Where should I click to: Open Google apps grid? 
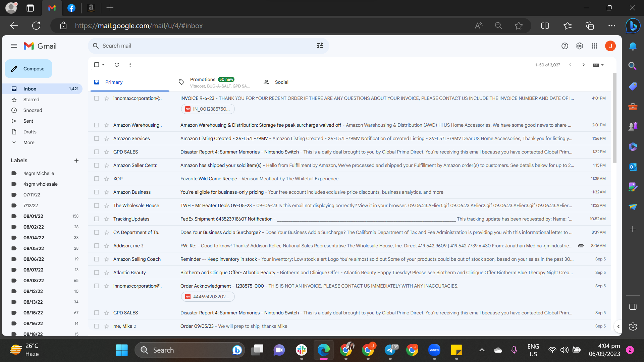(594, 46)
